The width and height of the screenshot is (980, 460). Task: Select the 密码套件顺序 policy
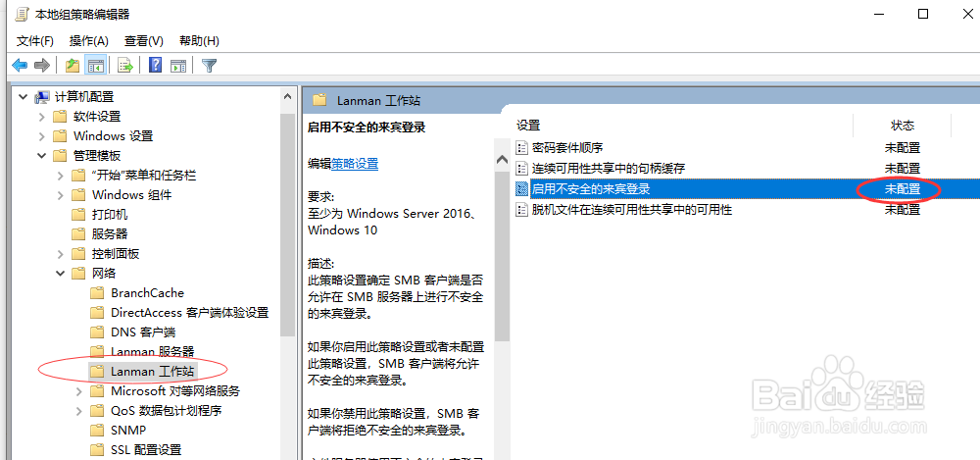566,148
